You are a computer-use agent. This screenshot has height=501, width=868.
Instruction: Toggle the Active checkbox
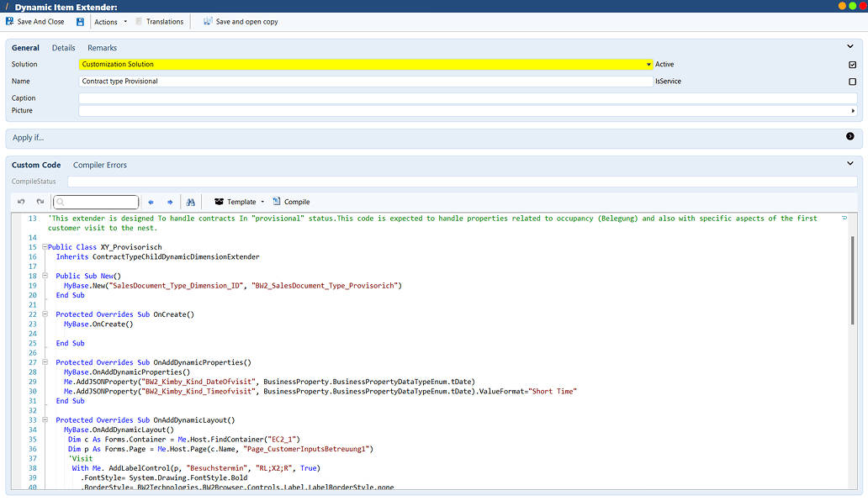[853, 65]
